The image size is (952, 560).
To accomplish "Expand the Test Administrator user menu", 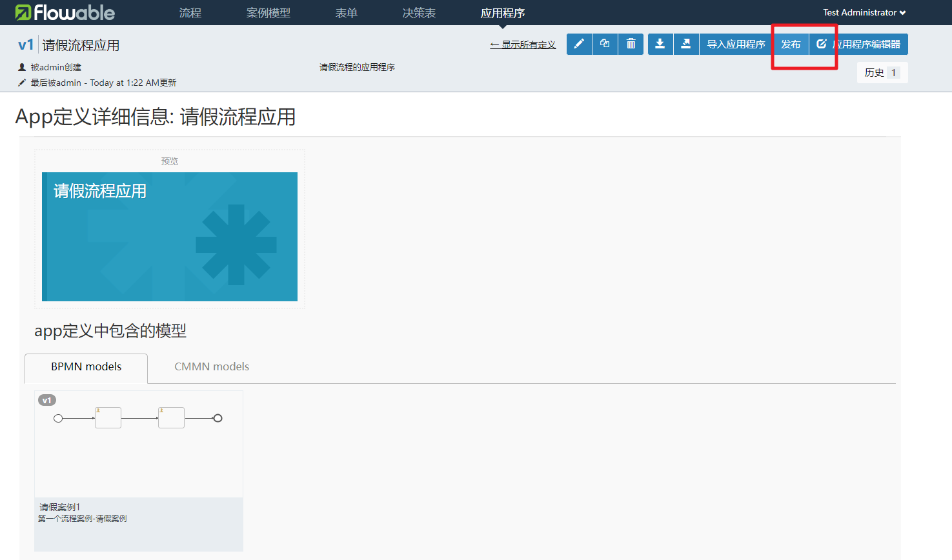I will click(864, 12).
